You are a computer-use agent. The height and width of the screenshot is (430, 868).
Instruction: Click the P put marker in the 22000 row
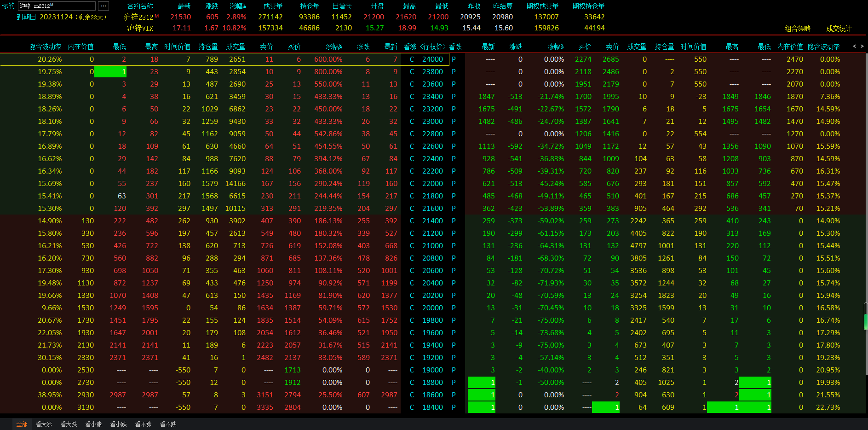pyautogui.click(x=454, y=184)
